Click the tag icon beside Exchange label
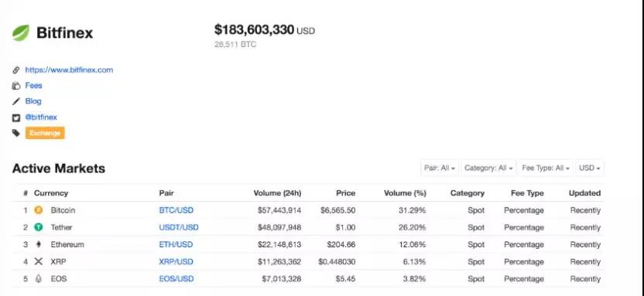Viewport: 644px width, 296px height. point(16,133)
